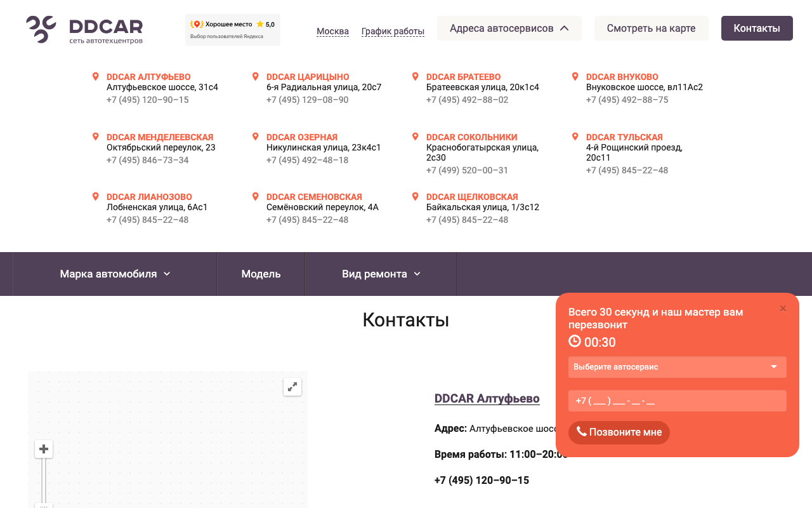This screenshot has width=812, height=508.
Task: Click the pin icon beside DDCAR Сокольники
Action: tap(416, 137)
